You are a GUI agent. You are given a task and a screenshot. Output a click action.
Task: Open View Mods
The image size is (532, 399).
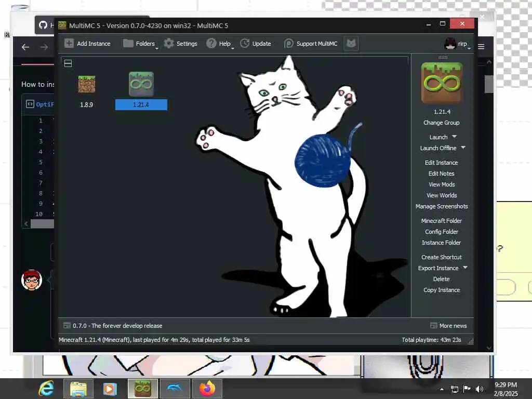442,184
